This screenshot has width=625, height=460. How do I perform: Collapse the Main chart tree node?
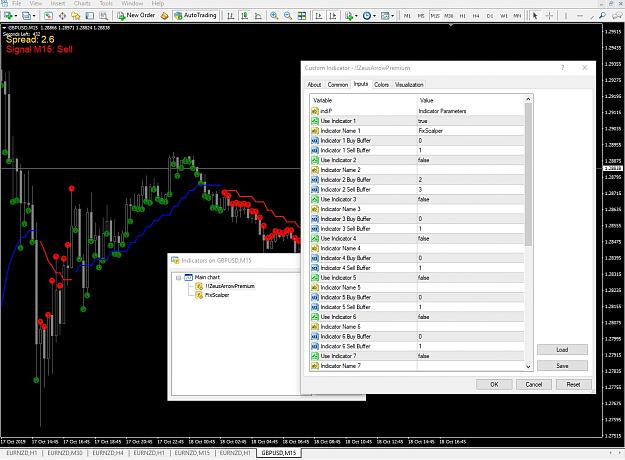click(x=179, y=277)
